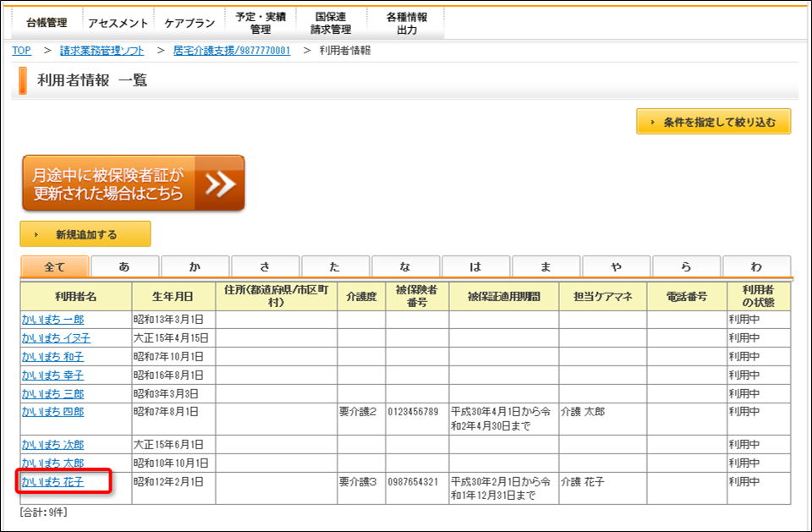Open 請求業務管理ソフト breadcrumb link
The image size is (812, 532).
102,51
